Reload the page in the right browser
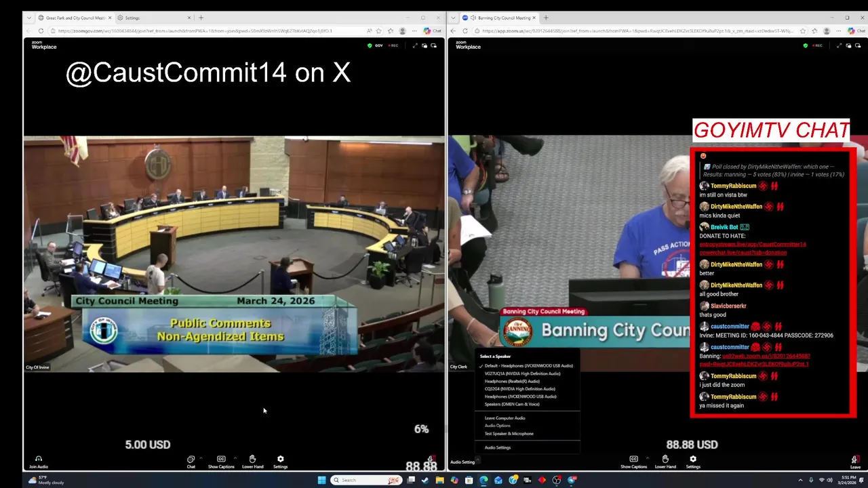The height and width of the screenshot is (488, 868). pos(465,30)
